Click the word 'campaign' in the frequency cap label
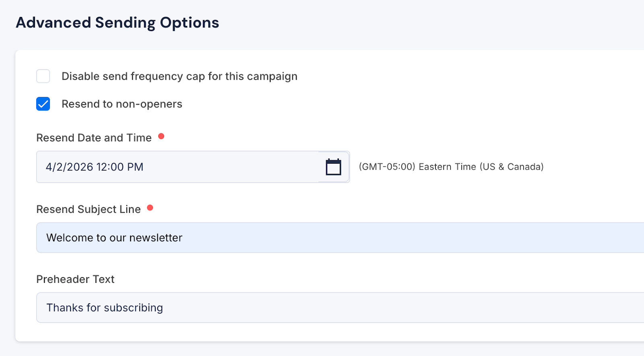This screenshot has height=356, width=644. pyautogui.click(x=272, y=76)
